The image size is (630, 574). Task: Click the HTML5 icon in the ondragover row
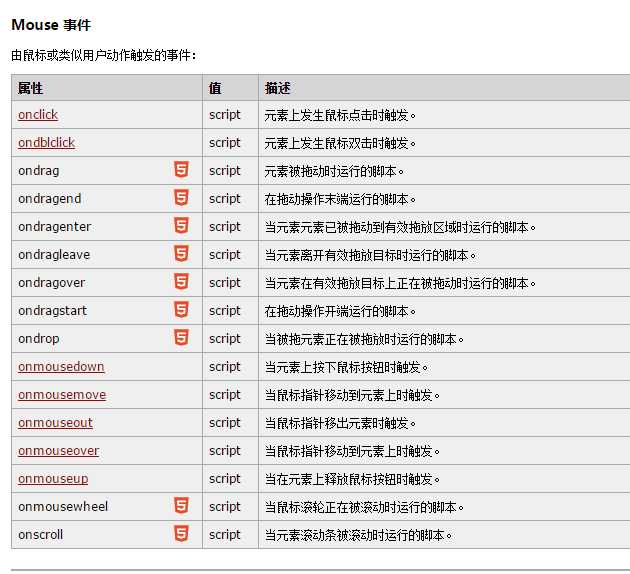click(181, 282)
